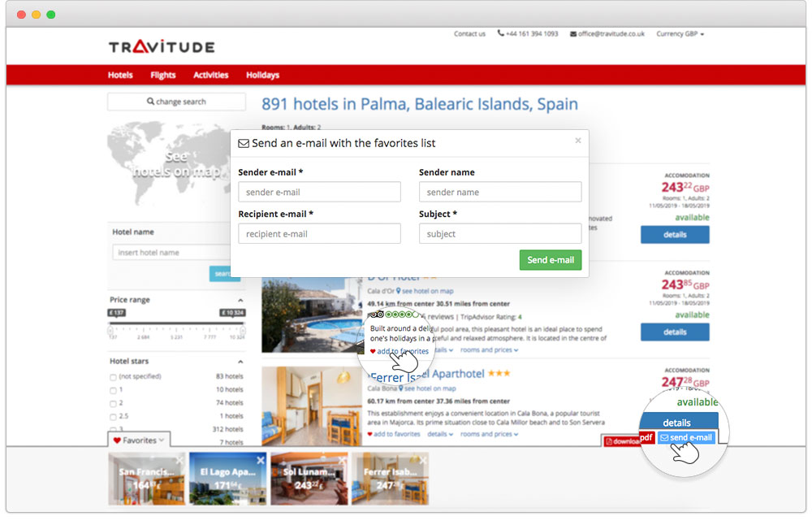The width and height of the screenshot is (812, 525).
Task: Click details button for 247.28 GBP hotel
Action: (x=678, y=422)
